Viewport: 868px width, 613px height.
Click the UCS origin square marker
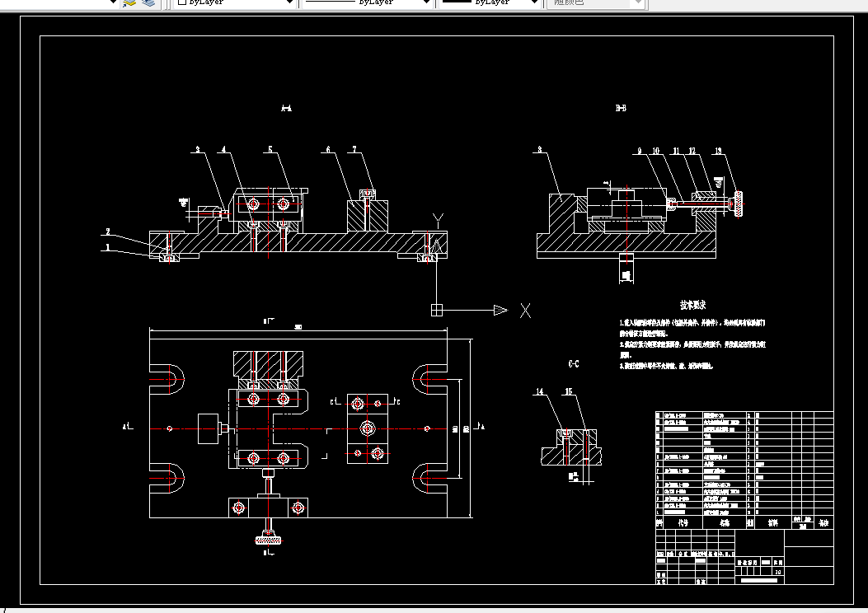pyautogui.click(x=437, y=310)
